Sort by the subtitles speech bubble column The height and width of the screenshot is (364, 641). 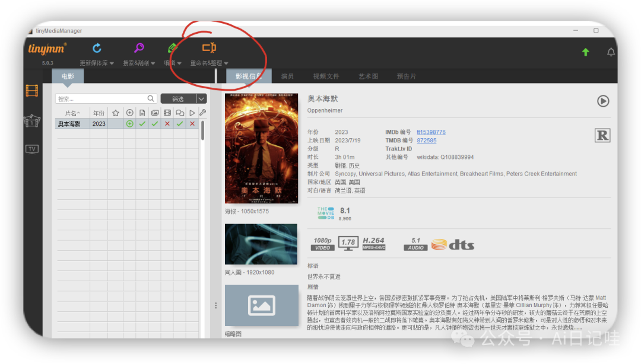[x=180, y=113]
